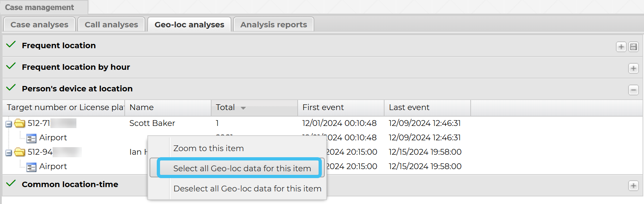Toggle Person's device at location checkmark
The width and height of the screenshot is (644, 204).
pos(11,88)
